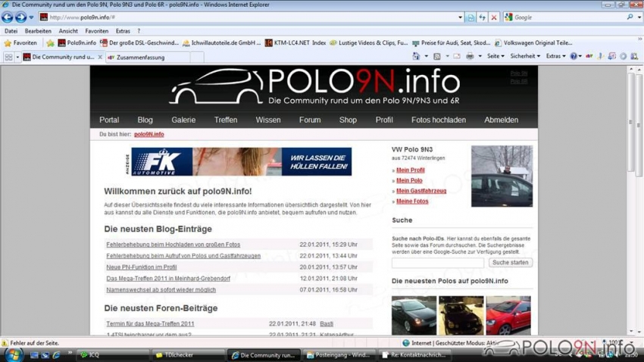The height and width of the screenshot is (362, 644).
Task: Open the search provider dropdown arrow
Action: point(639,17)
